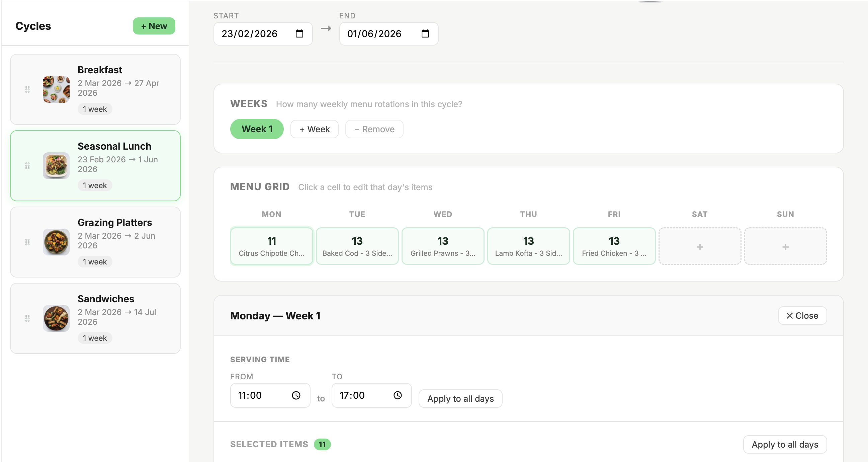Image resolution: width=868 pixels, height=462 pixels.
Task: Open Monday's Citrus Chipotle menu cell
Action: tap(272, 246)
